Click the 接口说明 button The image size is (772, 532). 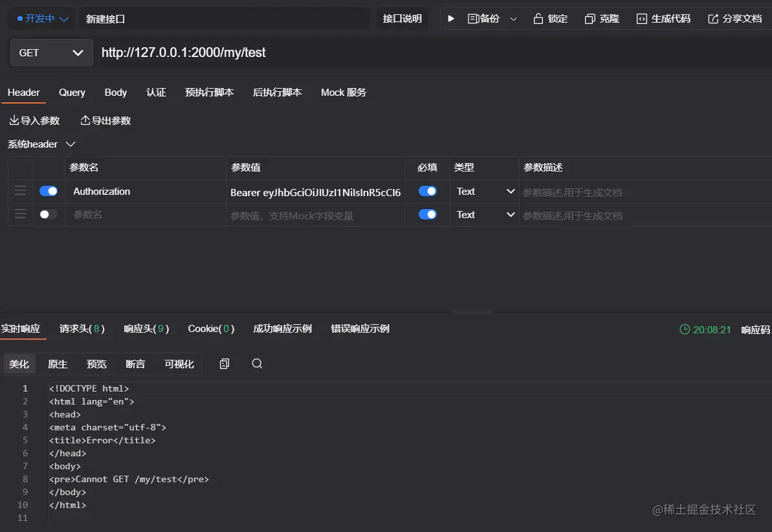point(403,19)
